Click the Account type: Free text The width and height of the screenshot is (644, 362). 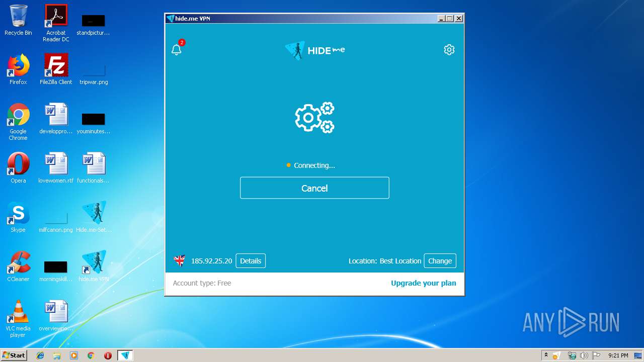click(x=202, y=283)
